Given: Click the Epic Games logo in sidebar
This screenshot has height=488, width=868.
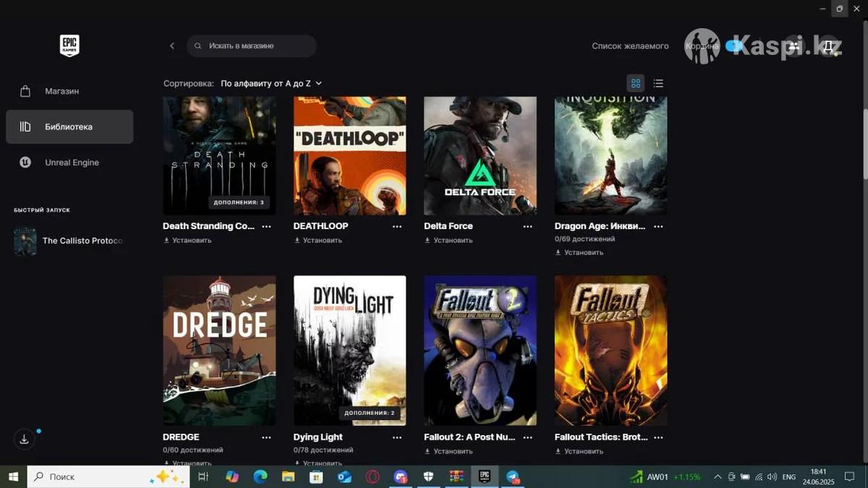Looking at the screenshot, I should (x=69, y=46).
